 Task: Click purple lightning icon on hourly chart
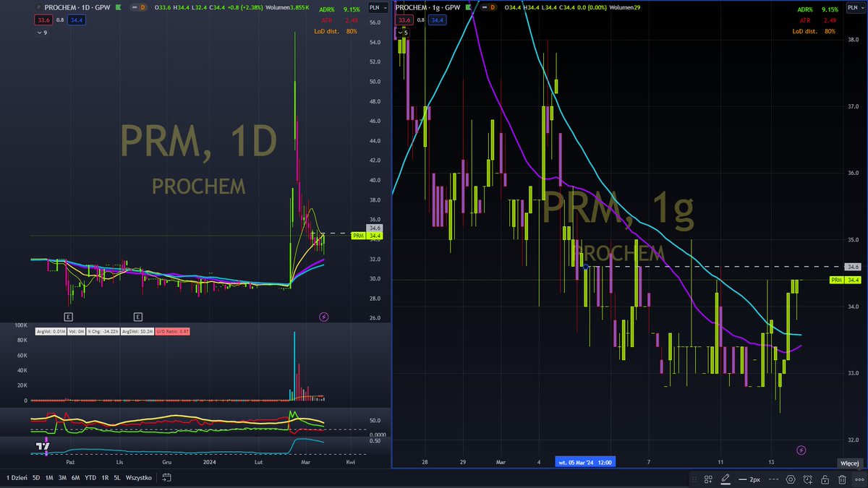(801, 450)
